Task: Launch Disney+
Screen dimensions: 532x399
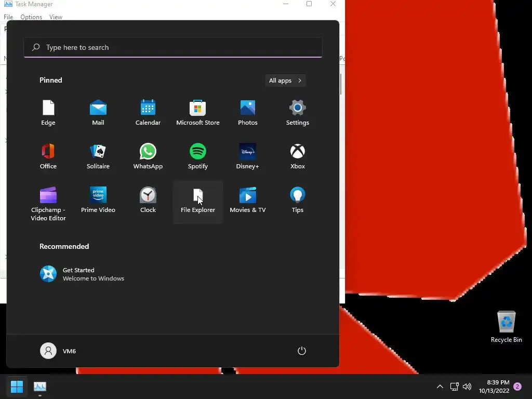Action: coord(248,156)
